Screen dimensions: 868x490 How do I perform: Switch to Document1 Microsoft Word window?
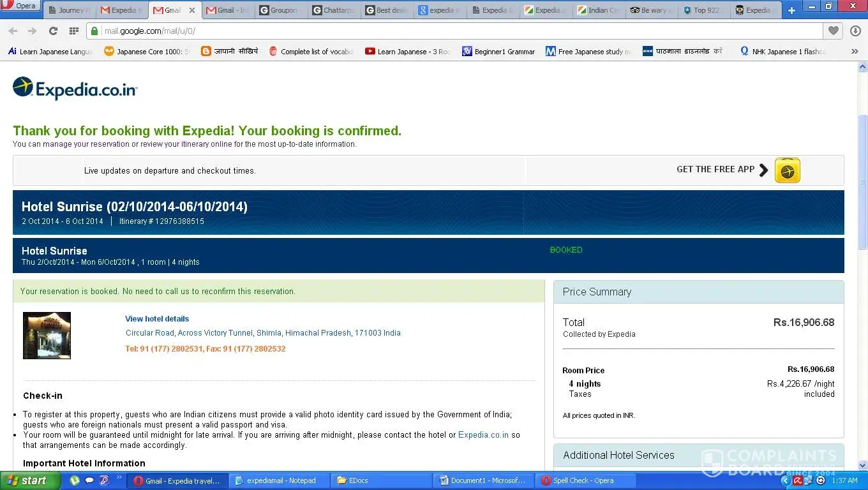(x=483, y=480)
